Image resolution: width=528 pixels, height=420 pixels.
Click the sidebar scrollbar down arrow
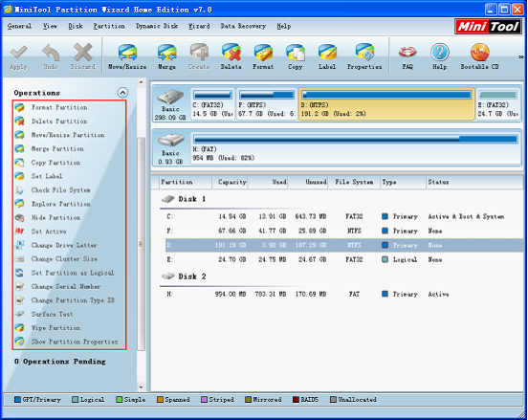tap(142, 387)
